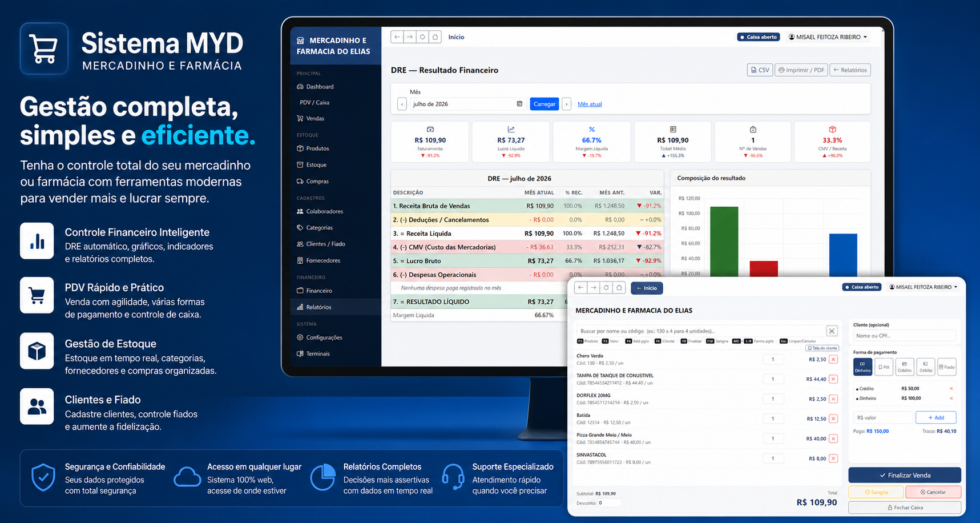Click the Nome ou CPF client field
The image size is (980, 523).
click(904, 336)
